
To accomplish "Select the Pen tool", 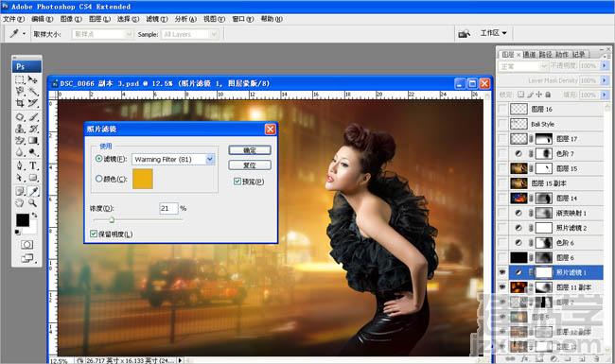I will point(20,165).
